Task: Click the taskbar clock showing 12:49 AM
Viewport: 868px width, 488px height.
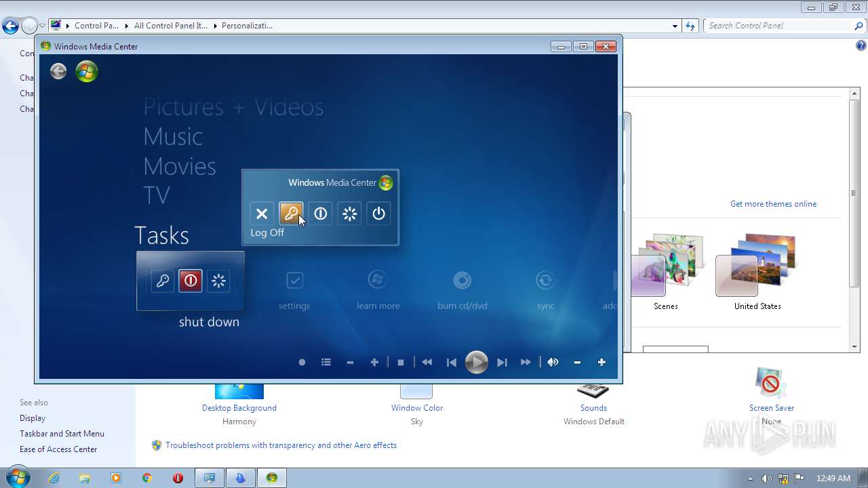Action: [833, 479]
